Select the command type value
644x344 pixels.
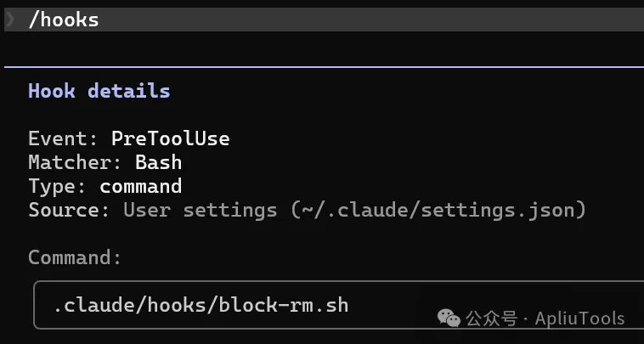pos(140,186)
